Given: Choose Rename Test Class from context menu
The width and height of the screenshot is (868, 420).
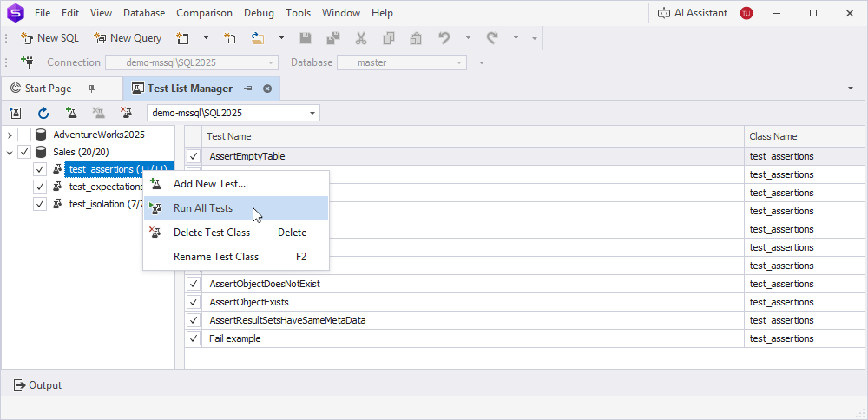Looking at the screenshot, I should pyautogui.click(x=236, y=257).
